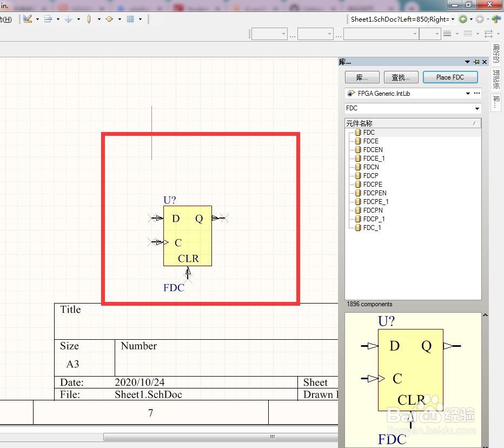This screenshot has width=504, height=448.
Task: Click the dashed line style icon
Action: (x=468, y=34)
